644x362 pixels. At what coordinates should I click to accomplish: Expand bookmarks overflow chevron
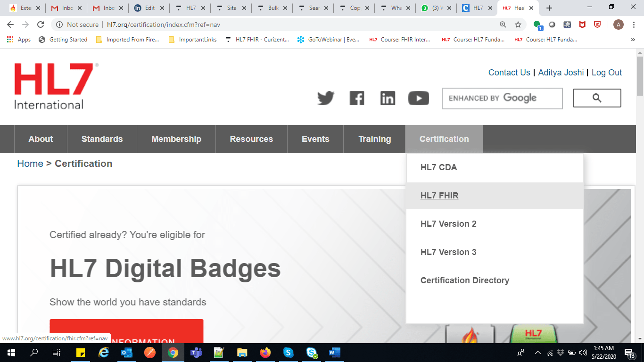coord(633,40)
